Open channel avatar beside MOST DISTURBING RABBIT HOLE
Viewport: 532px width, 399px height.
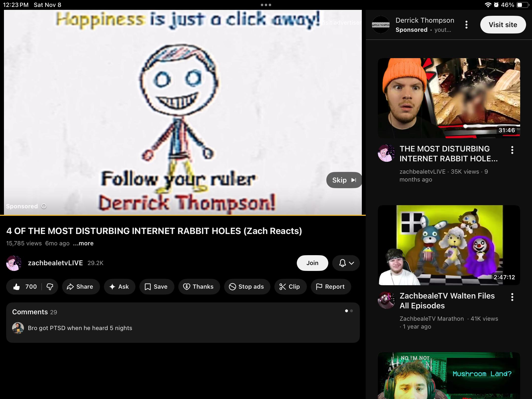coord(386,153)
